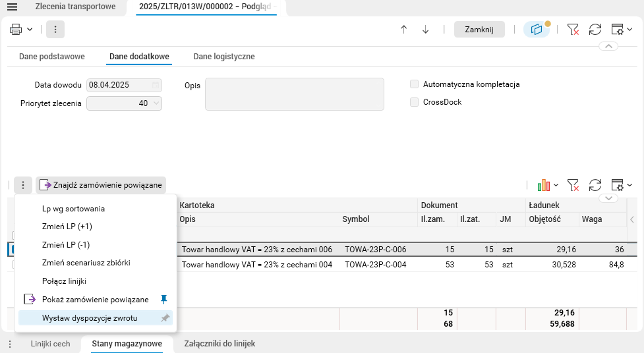The image size is (644, 353).
Task: Go to previous record with up arrow
Action: pos(404,30)
